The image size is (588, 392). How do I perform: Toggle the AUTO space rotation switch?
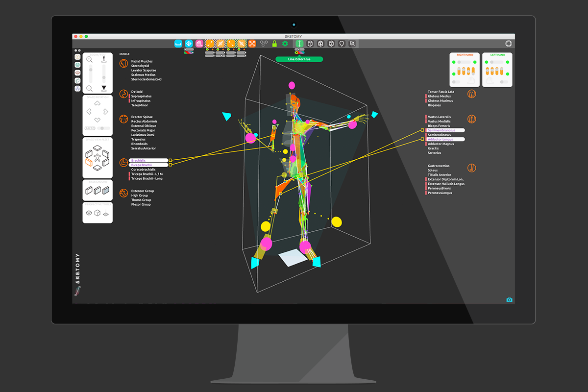103,128
